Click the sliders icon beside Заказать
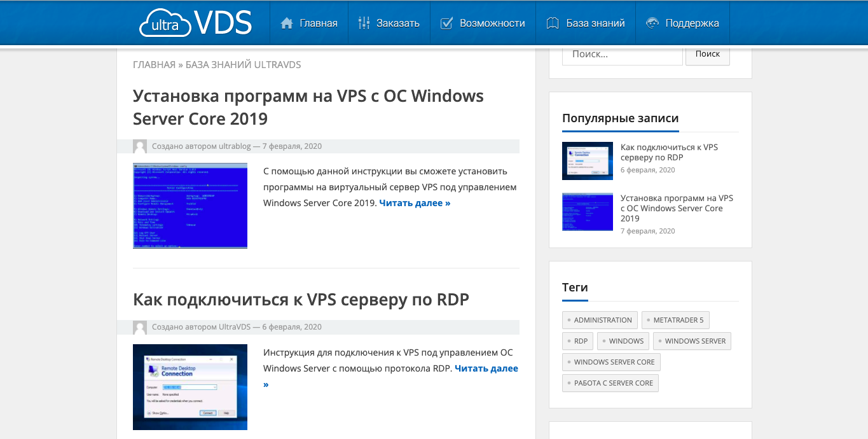Screen dimensions: 868x439 point(364,23)
